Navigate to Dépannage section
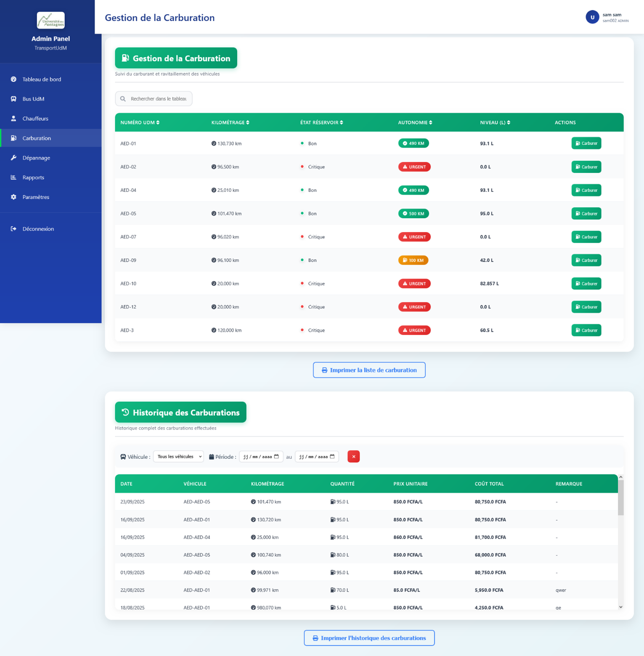644x656 pixels. pos(36,158)
